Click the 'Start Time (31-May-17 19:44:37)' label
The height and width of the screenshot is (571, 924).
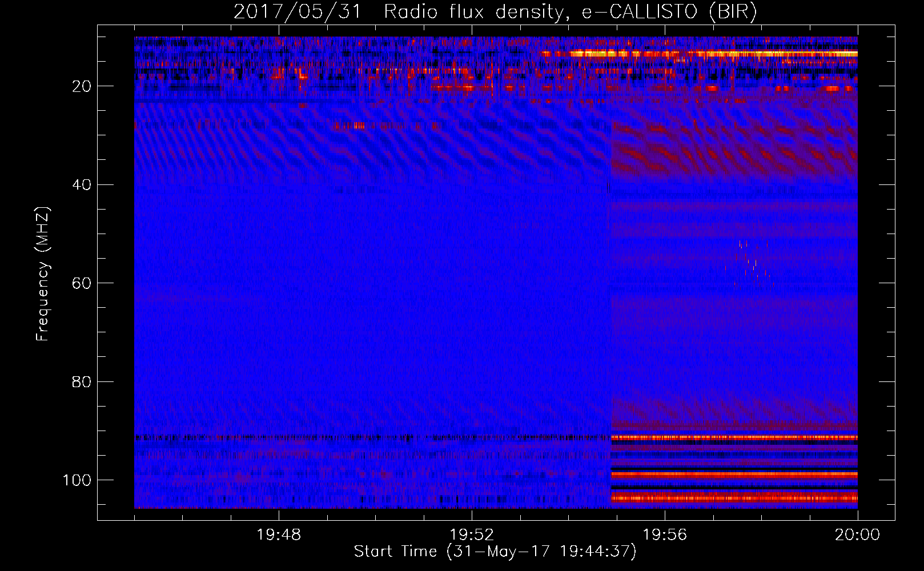click(495, 552)
